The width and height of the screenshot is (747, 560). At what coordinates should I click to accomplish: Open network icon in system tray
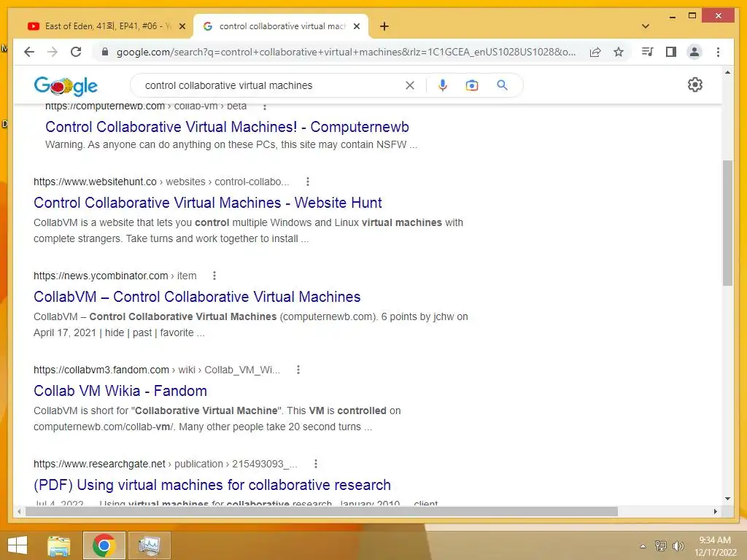point(661,545)
